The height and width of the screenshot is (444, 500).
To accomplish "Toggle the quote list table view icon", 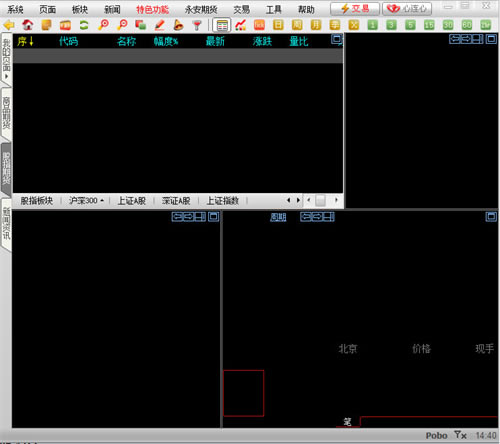I will pyautogui.click(x=222, y=25).
